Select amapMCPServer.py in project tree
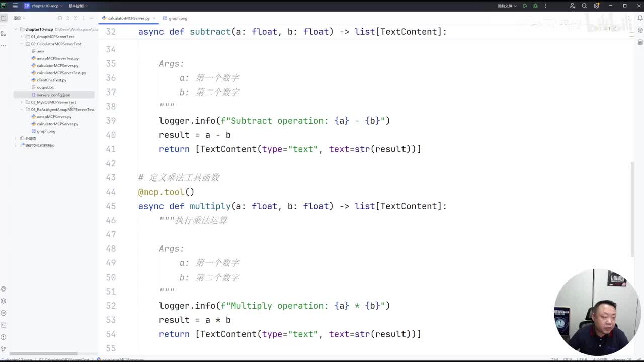Viewport: 644px width, 362px height. 51,117
